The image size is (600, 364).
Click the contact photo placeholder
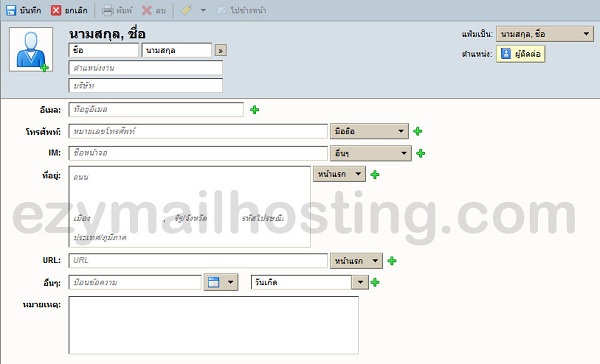point(31,49)
